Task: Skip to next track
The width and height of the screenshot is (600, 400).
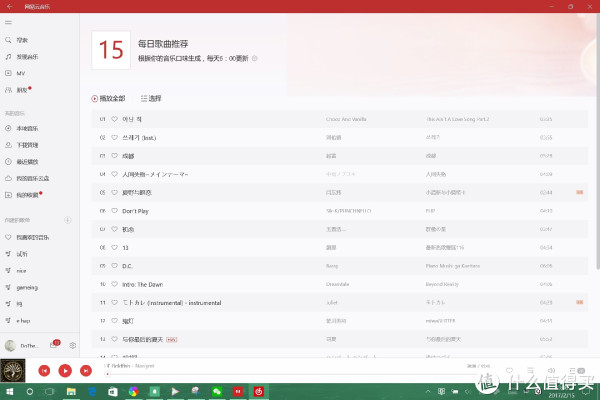Action: 86,371
